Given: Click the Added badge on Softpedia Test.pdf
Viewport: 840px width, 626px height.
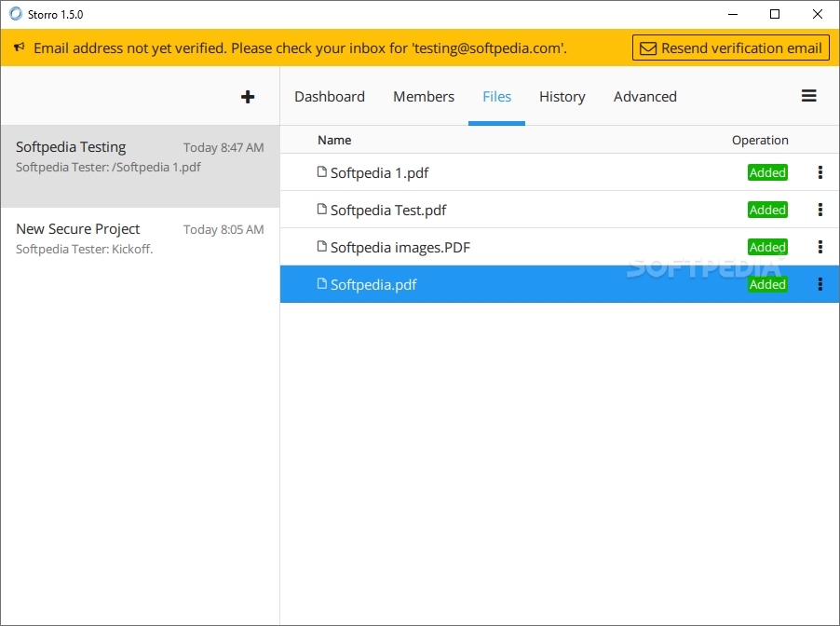Looking at the screenshot, I should coord(767,210).
